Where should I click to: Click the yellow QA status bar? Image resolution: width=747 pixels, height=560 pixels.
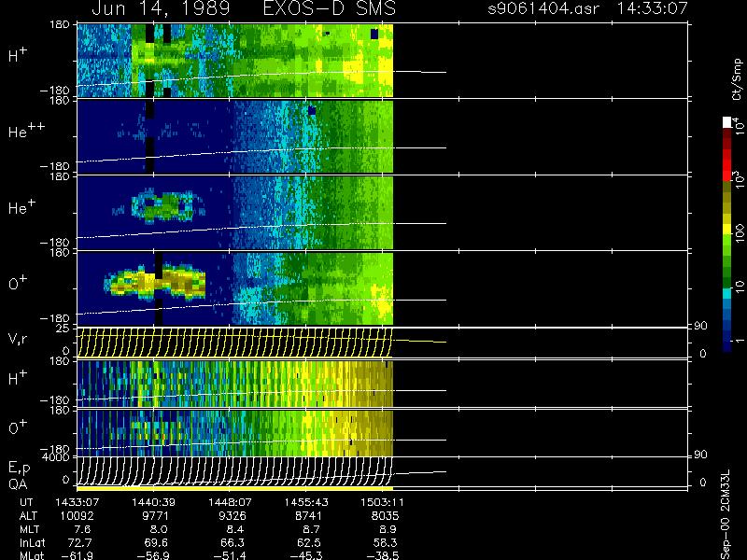pos(235,488)
